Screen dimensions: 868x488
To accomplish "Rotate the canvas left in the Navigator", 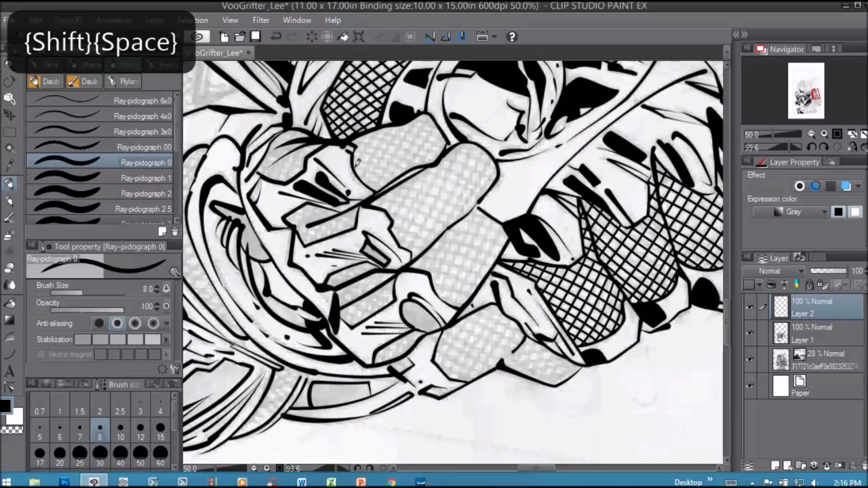I will click(x=812, y=146).
